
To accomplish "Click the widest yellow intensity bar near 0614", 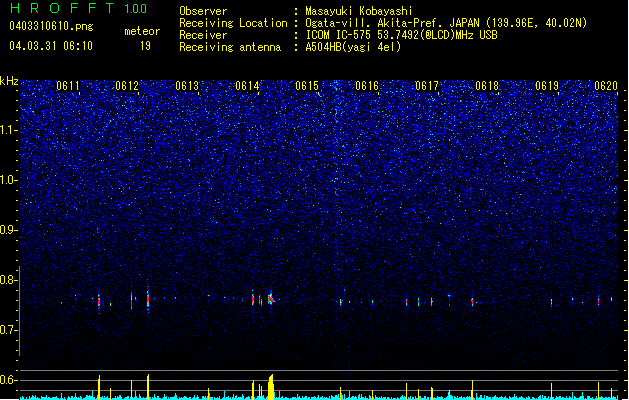I will [271, 387].
